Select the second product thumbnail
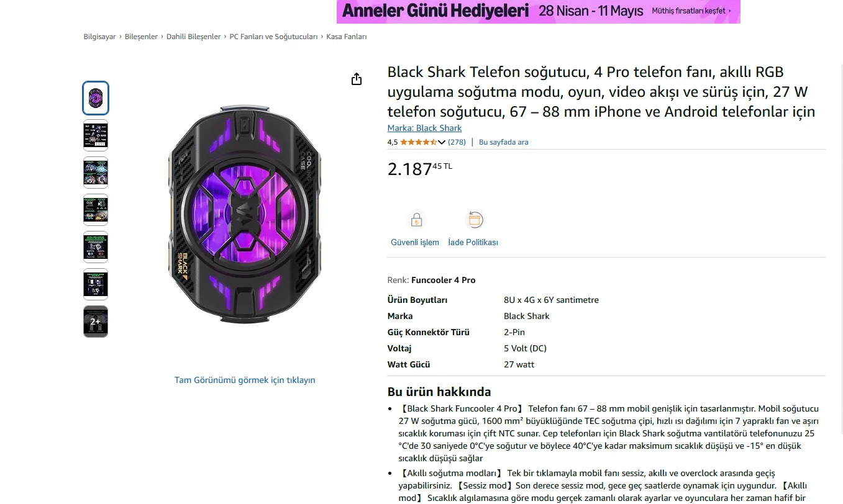The width and height of the screenshot is (843, 504). pos(96,135)
